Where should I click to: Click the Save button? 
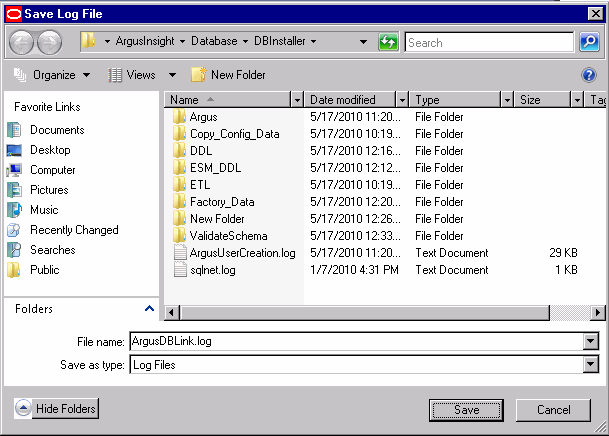tap(466, 410)
